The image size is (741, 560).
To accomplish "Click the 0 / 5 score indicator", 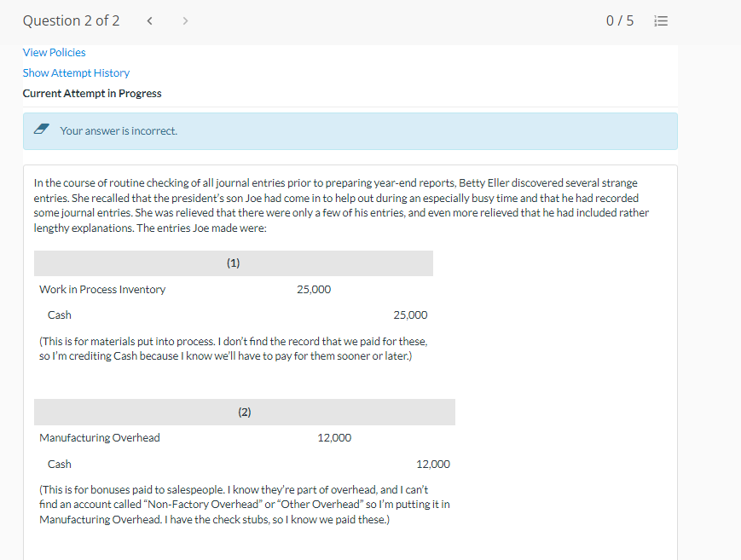I will pos(620,20).
